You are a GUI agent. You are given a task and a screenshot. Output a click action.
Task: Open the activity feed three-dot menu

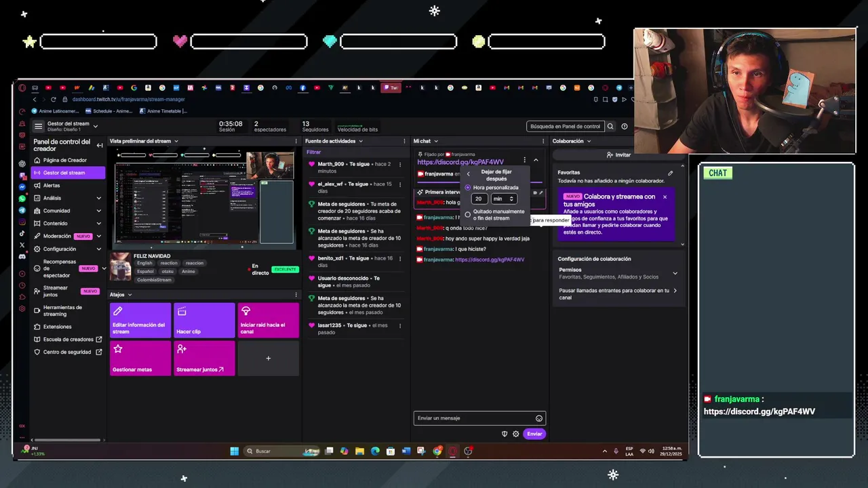pos(406,141)
